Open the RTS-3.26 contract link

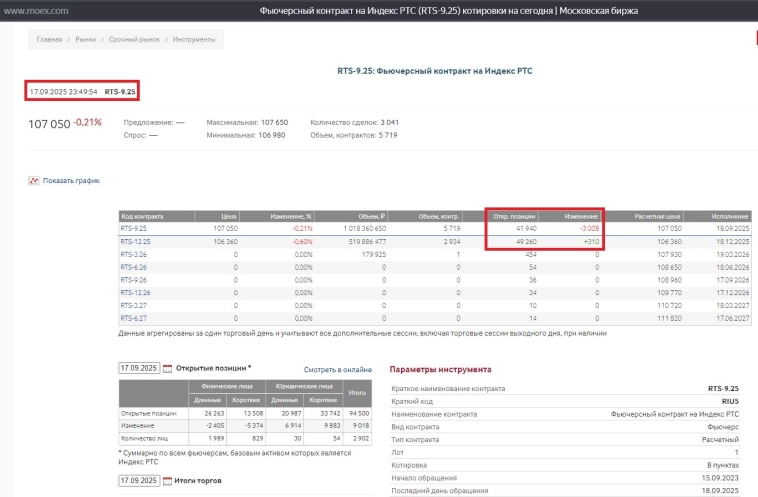[x=133, y=254]
